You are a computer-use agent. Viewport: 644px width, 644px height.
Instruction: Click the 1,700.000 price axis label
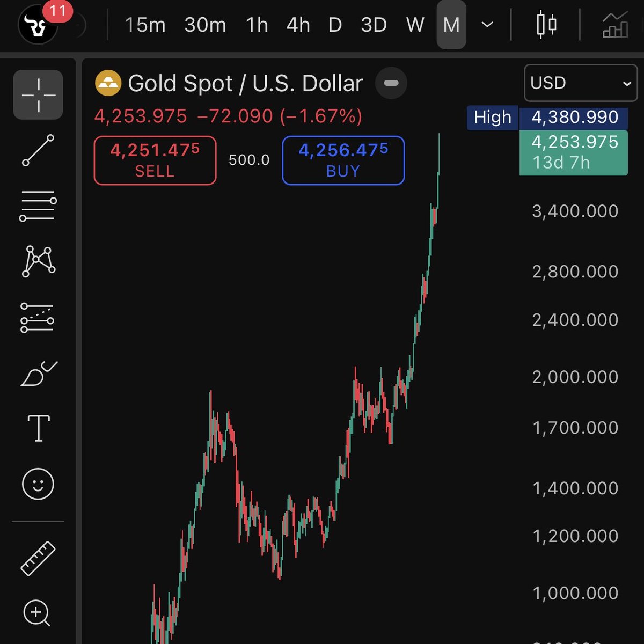575,428
